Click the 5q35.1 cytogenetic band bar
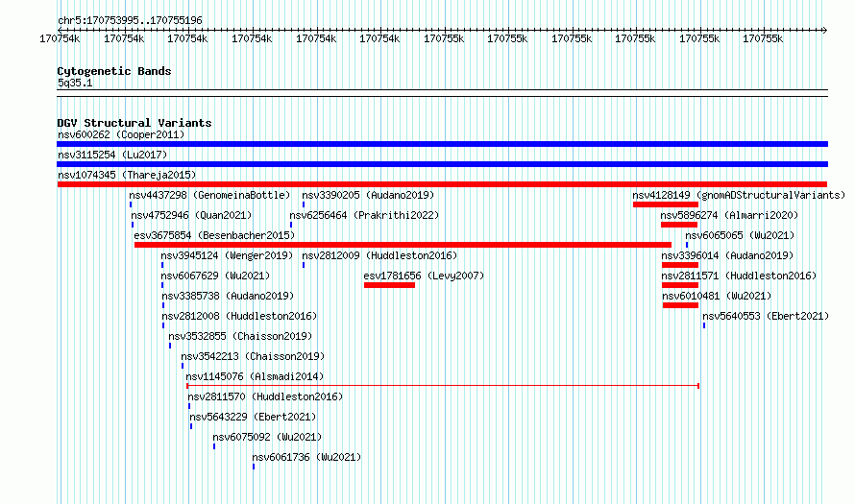This screenshot has height=504, width=855. point(442,93)
